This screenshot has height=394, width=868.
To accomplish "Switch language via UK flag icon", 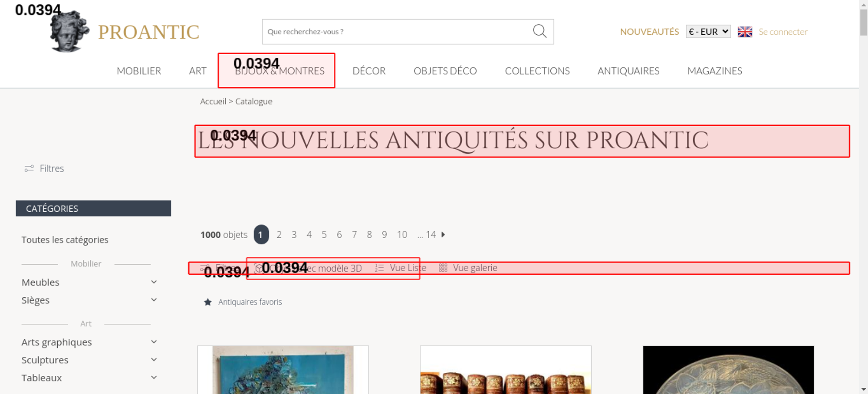I will point(745,32).
